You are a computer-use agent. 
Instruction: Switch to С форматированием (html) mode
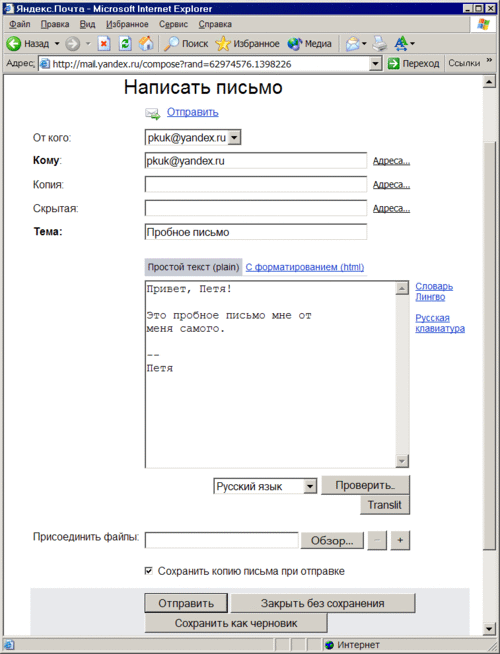(305, 267)
